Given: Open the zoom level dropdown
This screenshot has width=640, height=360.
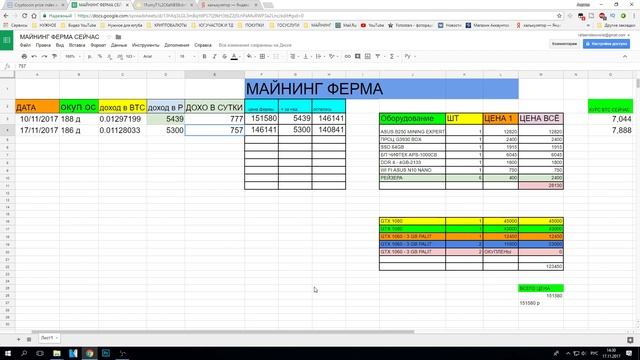Looking at the screenshot, I should (x=73, y=56).
